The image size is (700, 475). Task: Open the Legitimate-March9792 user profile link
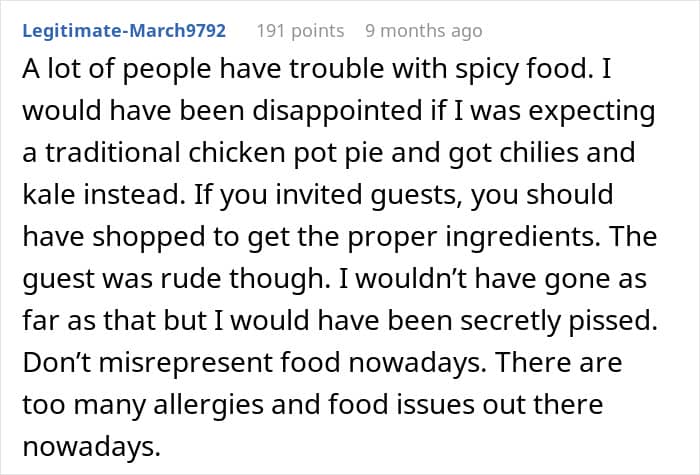pyautogui.click(x=124, y=31)
